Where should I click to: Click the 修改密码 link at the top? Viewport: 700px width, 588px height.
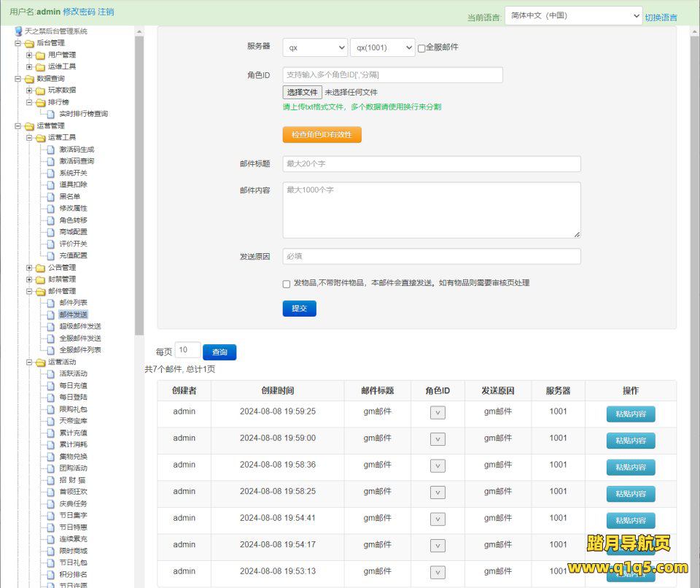point(79,12)
